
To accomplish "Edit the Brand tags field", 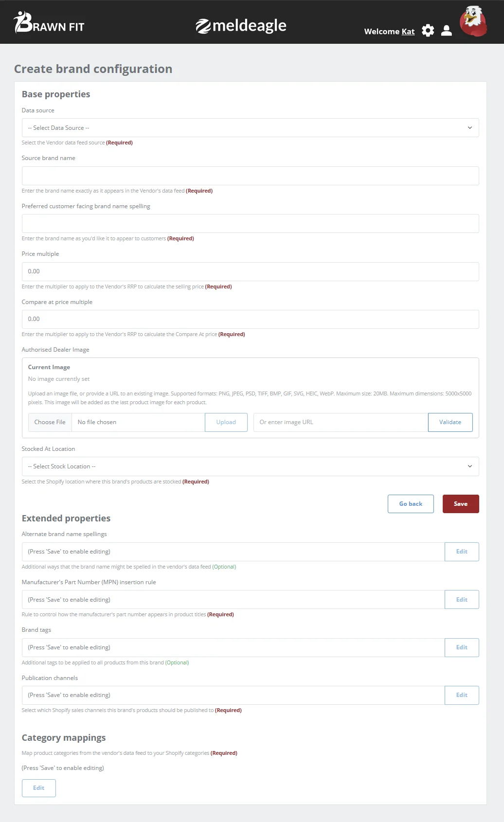I will [461, 647].
